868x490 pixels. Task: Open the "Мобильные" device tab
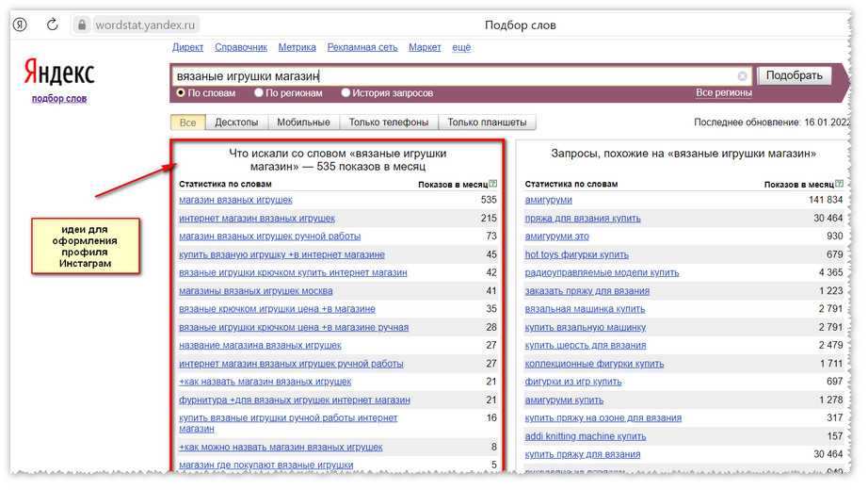[303, 122]
